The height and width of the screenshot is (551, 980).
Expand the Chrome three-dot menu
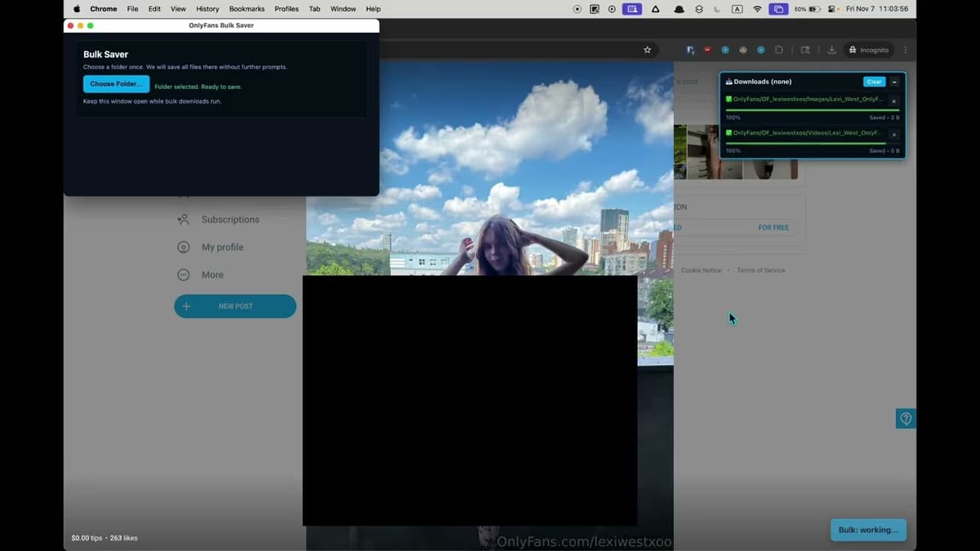pos(905,50)
